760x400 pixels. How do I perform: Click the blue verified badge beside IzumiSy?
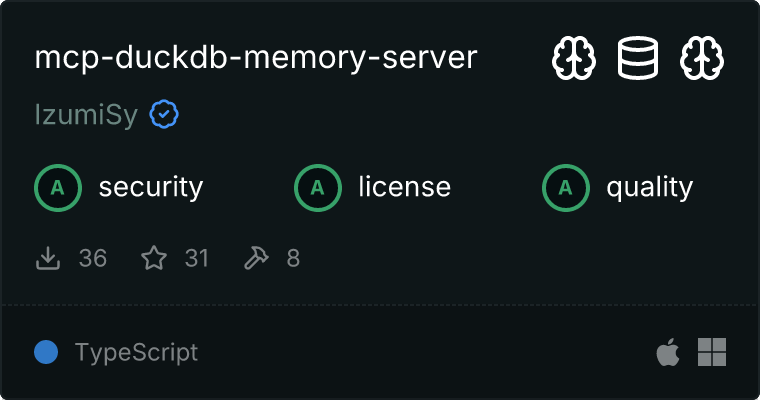pyautogui.click(x=164, y=114)
